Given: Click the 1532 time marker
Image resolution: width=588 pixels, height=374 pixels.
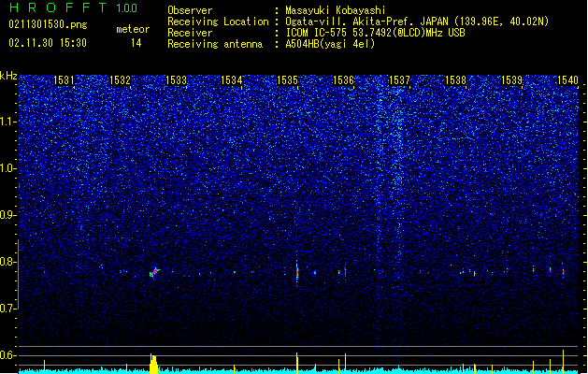Looking at the screenshot, I should [x=120, y=80].
